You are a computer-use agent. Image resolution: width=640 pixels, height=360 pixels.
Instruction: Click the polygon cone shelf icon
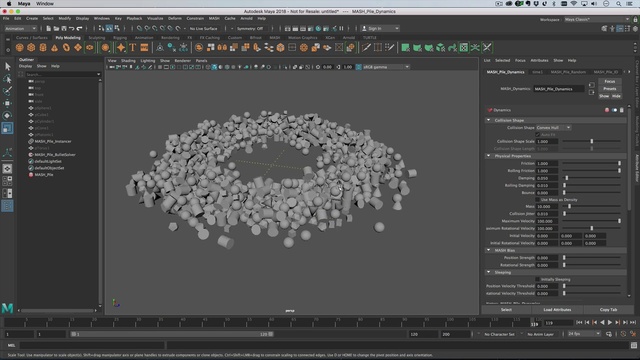54,48
